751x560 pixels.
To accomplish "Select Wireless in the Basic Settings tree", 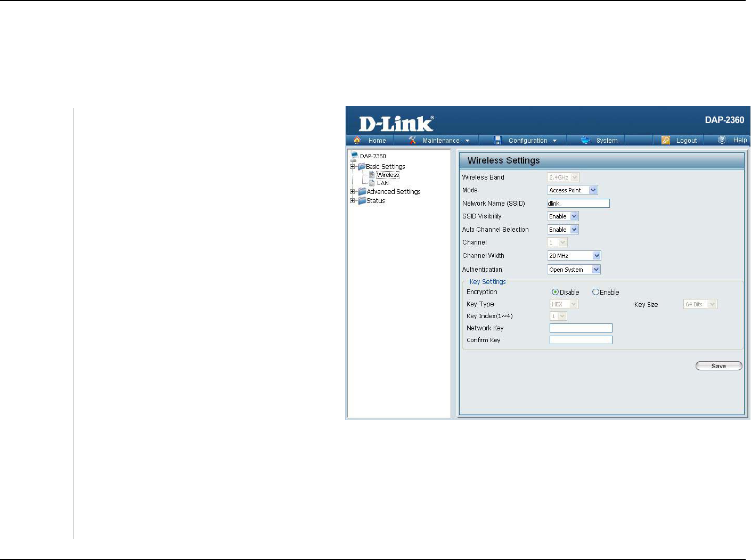I will click(388, 175).
